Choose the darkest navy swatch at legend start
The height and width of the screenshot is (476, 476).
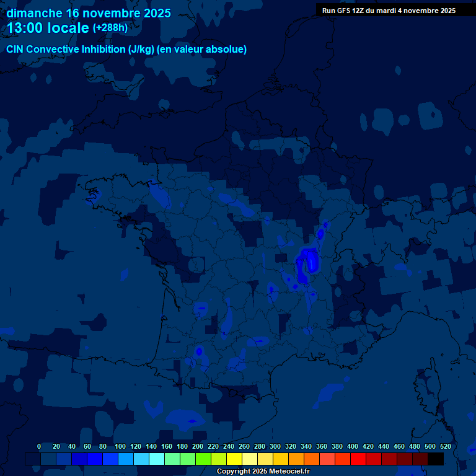click(33, 459)
